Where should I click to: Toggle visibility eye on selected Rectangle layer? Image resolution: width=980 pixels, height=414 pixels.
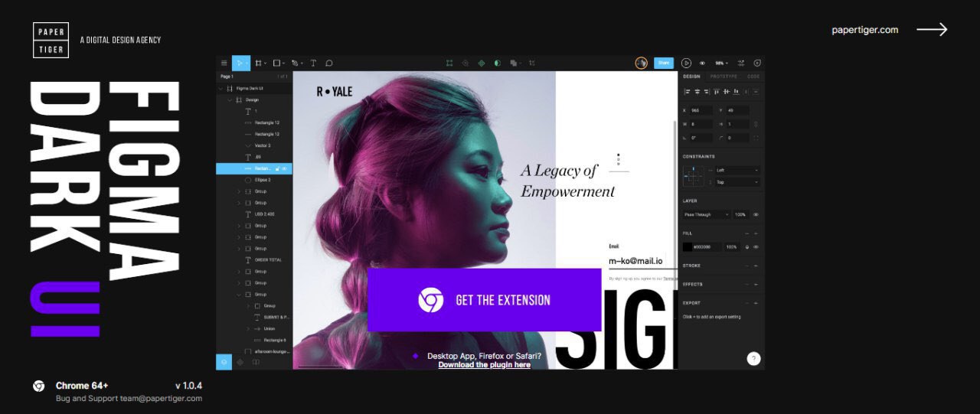click(x=284, y=168)
